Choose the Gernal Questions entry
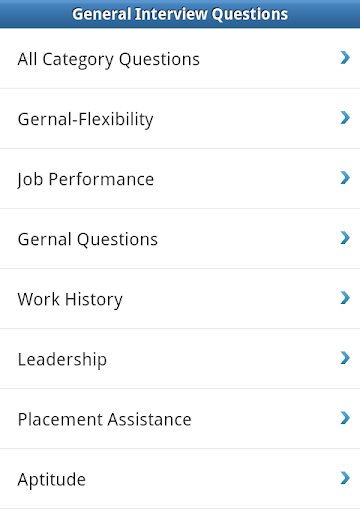This screenshot has height=512, width=360. (x=180, y=239)
